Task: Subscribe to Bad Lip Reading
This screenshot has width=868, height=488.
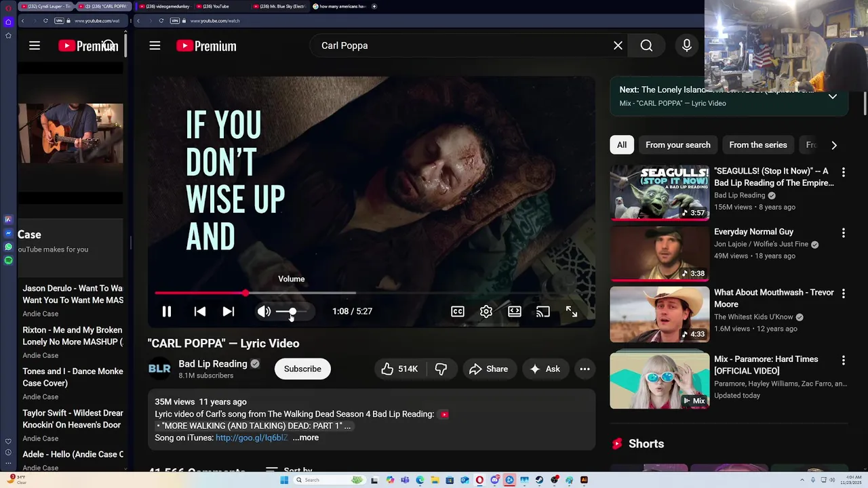Action: coord(302,369)
